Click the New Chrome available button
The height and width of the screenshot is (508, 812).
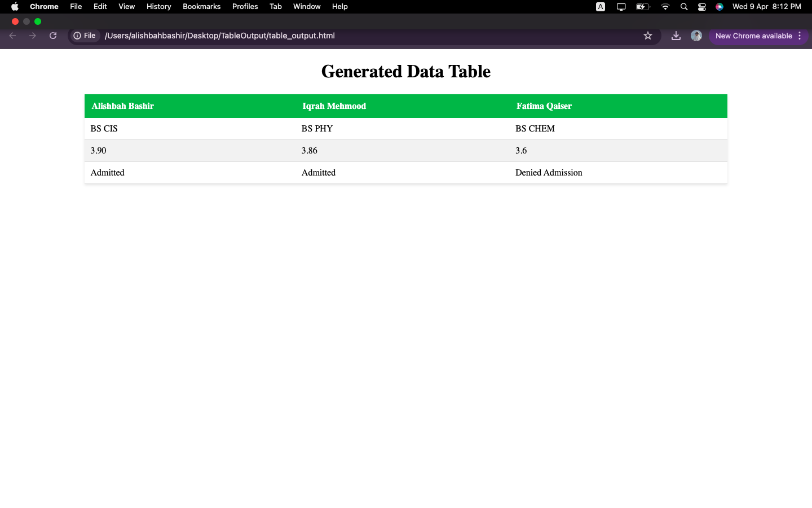pyautogui.click(x=753, y=36)
